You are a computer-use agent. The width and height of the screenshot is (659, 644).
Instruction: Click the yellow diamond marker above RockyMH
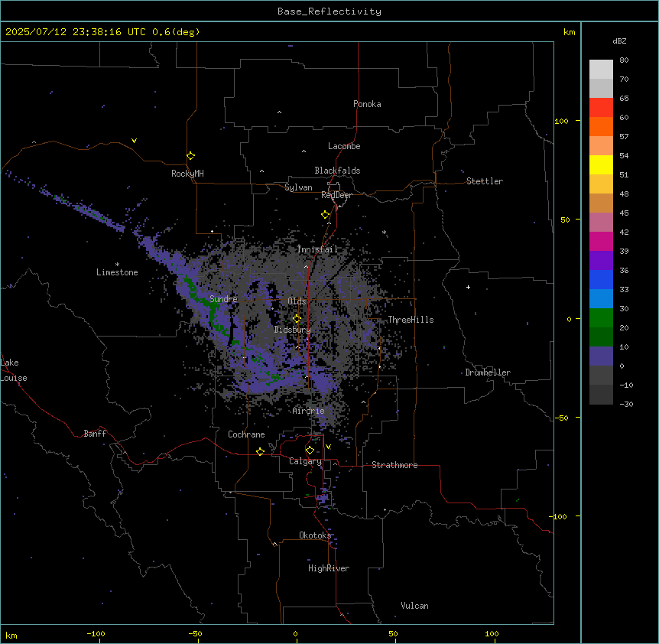191,156
